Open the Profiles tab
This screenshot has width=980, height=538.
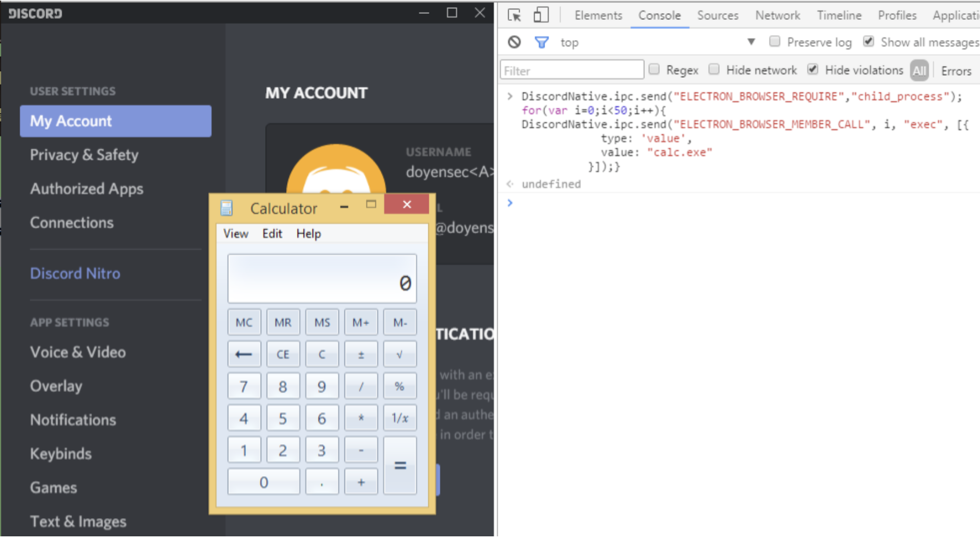(x=897, y=15)
